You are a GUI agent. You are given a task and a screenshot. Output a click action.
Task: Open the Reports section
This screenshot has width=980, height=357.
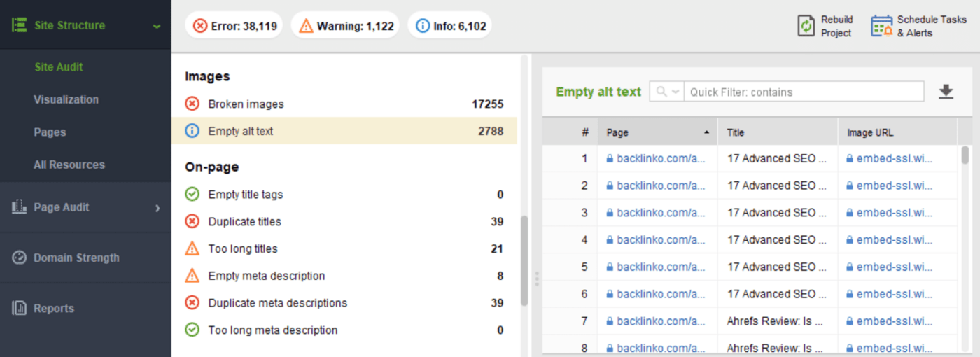[53, 308]
